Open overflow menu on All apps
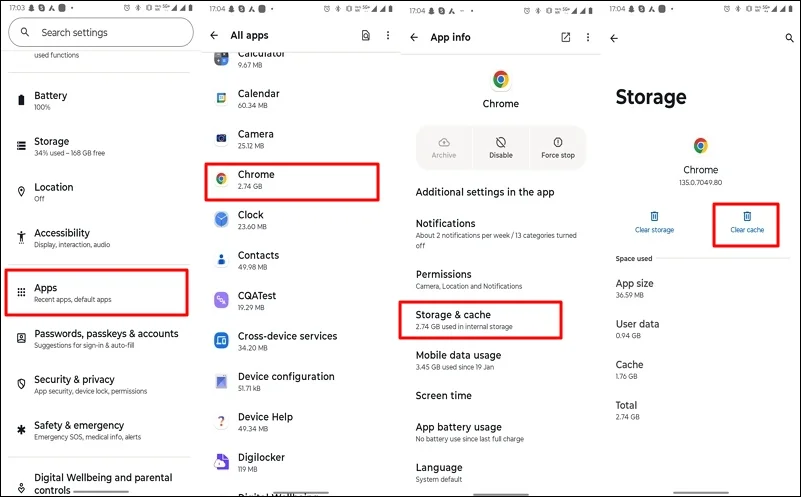 click(388, 35)
